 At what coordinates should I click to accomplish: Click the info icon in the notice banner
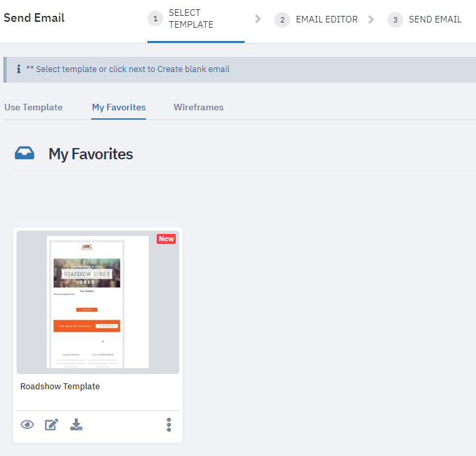[19, 69]
